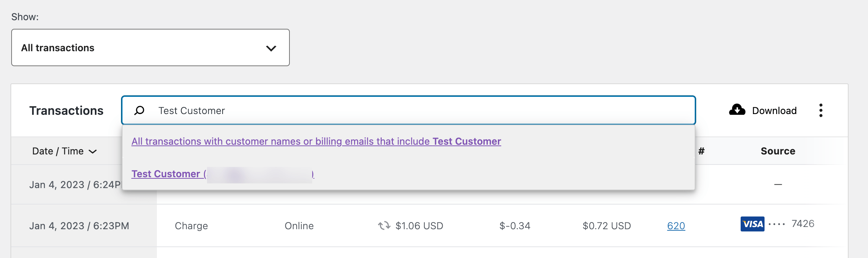Click the recurring arrows icon beside $1.06 USD
868x258 pixels.
tap(383, 225)
